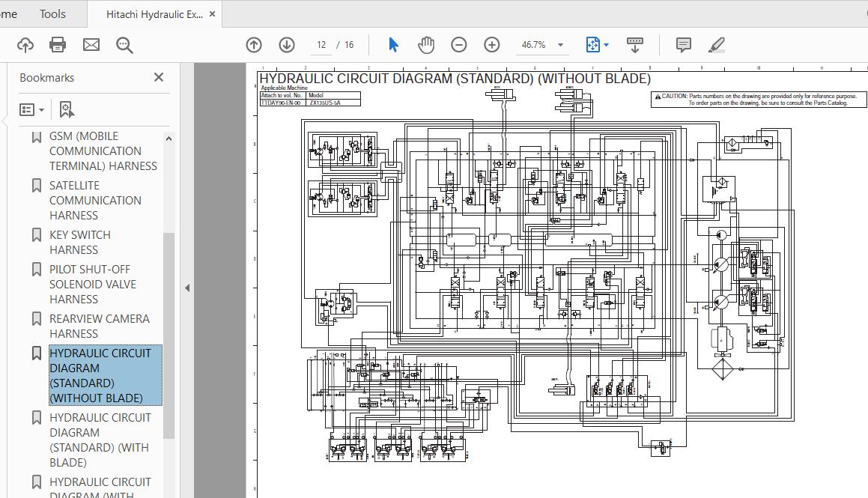Click the bookmarks scrollbar up arrow
Viewport: 868px width, 498px height.
(x=169, y=139)
